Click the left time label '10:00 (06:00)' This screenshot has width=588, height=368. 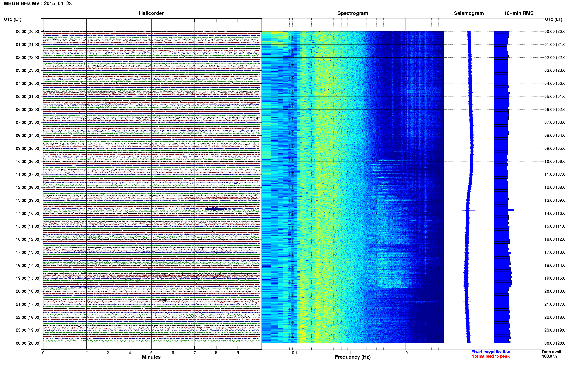[28, 161]
